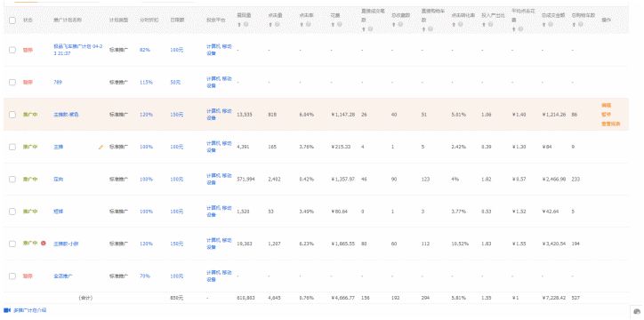Click the ¥3,420.54 total transaction cell
The height and width of the screenshot is (320, 644).
click(x=554, y=244)
